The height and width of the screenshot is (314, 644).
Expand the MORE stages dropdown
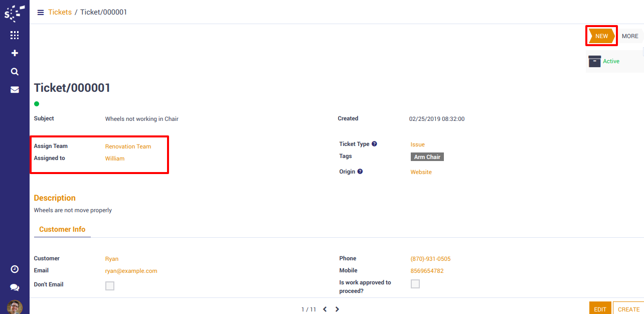629,36
